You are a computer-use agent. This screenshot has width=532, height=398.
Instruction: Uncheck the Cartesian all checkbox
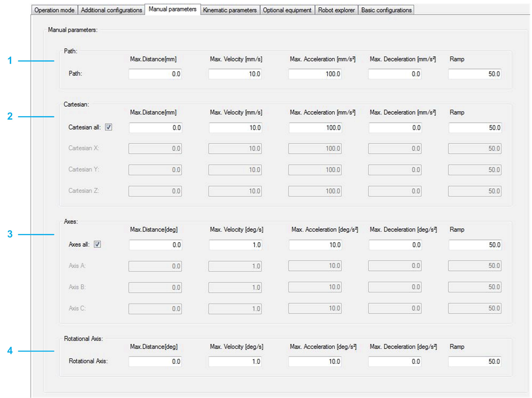pyautogui.click(x=109, y=127)
